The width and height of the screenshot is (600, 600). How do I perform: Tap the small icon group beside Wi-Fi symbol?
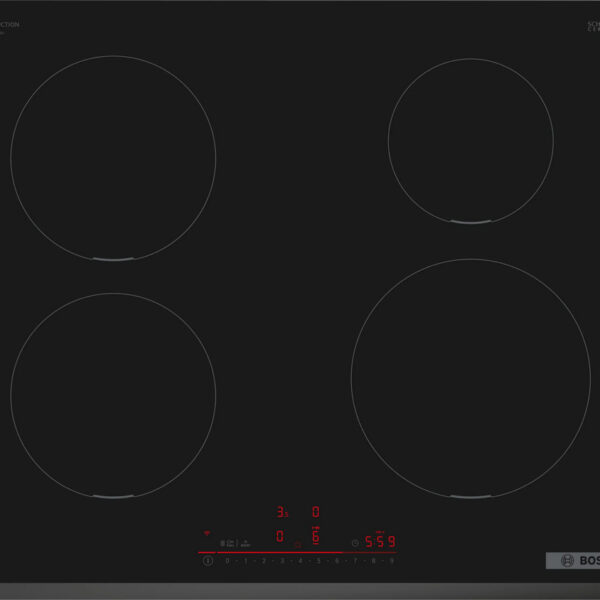point(234,542)
